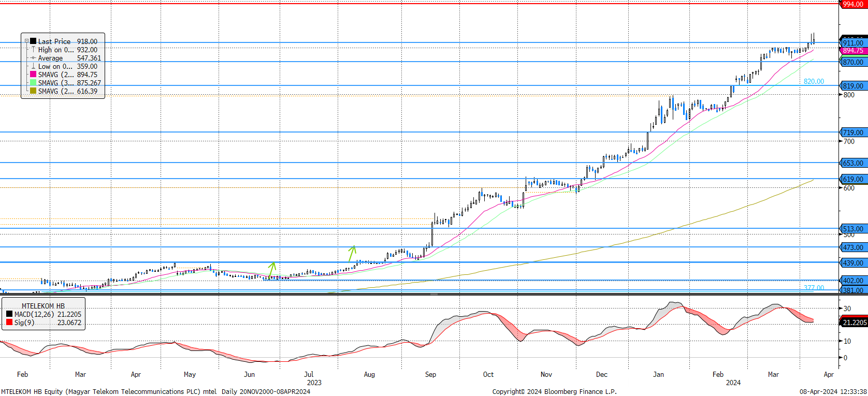Click the 870.00 price level tag
This screenshot has height=396, width=868.
point(853,62)
